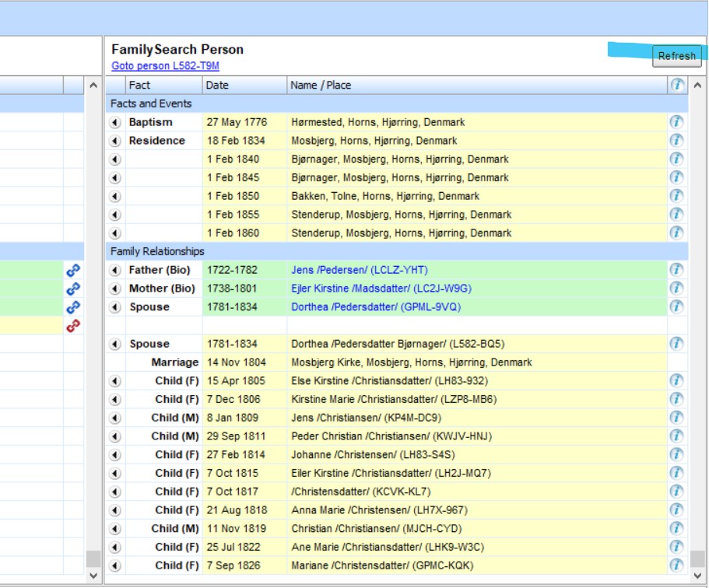Click scroll-down arrow of the left panel scrollbar

93,576
